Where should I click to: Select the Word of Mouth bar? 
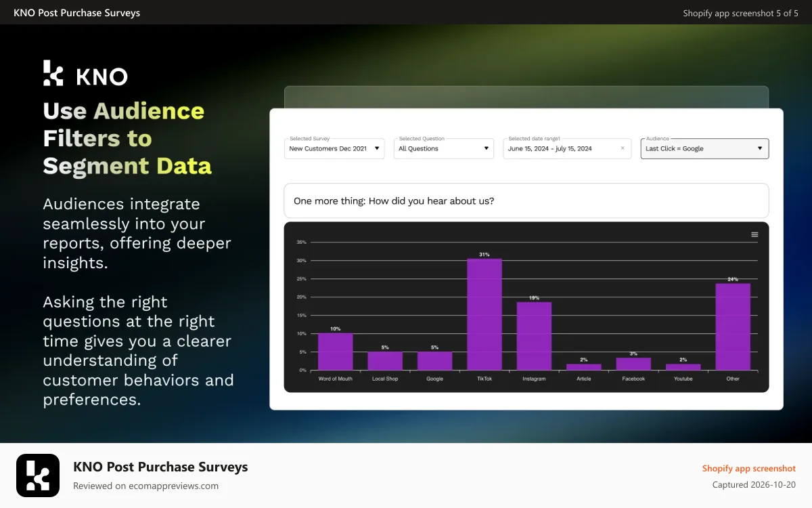click(336, 352)
